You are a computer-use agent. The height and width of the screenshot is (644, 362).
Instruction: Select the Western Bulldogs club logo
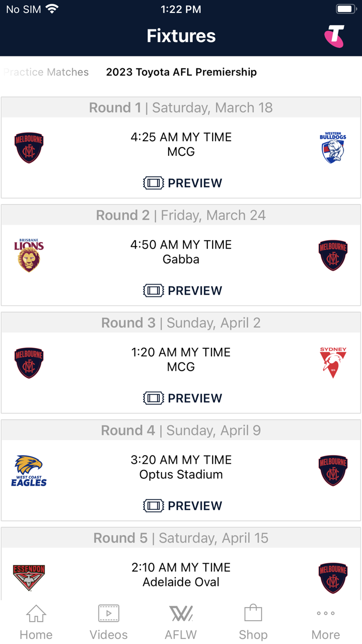333,148
